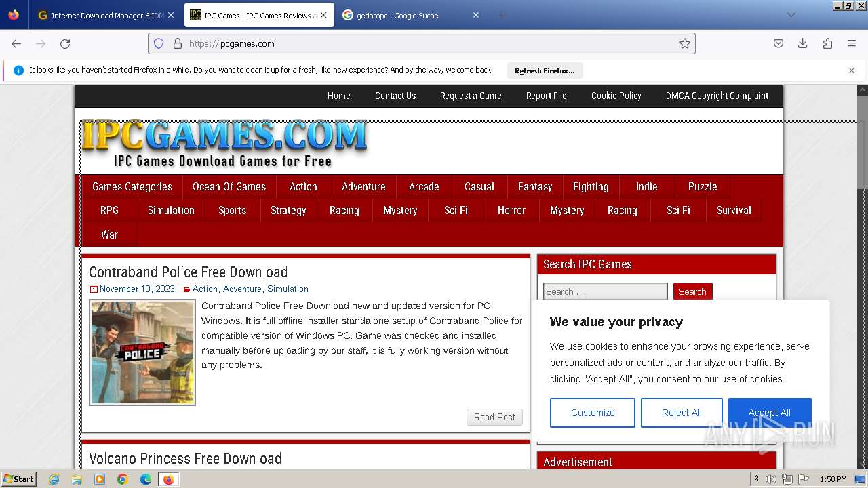This screenshot has height=488, width=868.
Task: Click the November 19, 2023 date link
Action: pos(137,289)
